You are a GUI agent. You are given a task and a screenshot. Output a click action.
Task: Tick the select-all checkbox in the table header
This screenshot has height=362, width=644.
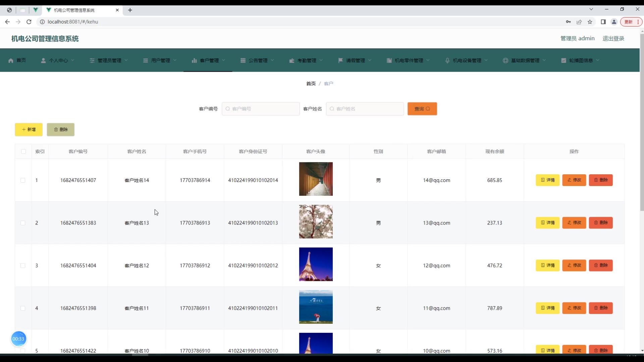[23, 152]
